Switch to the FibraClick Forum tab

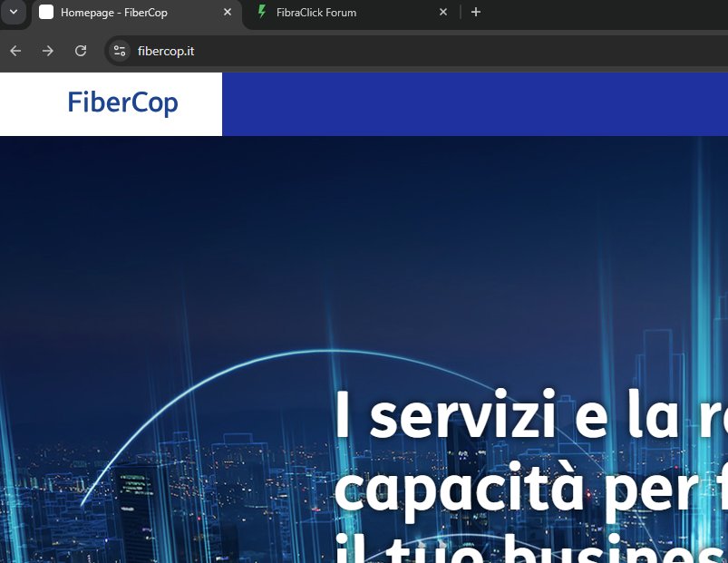click(x=352, y=13)
